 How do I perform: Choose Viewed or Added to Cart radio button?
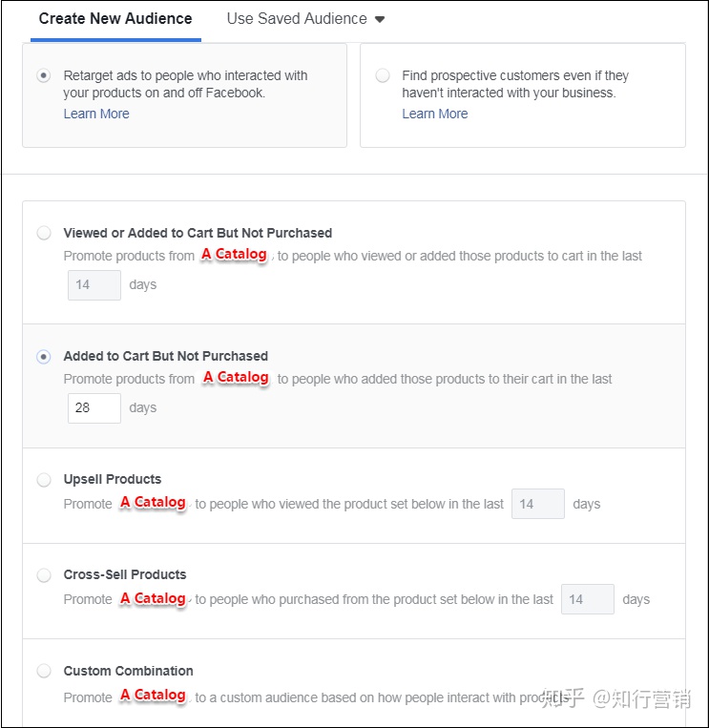click(x=44, y=233)
